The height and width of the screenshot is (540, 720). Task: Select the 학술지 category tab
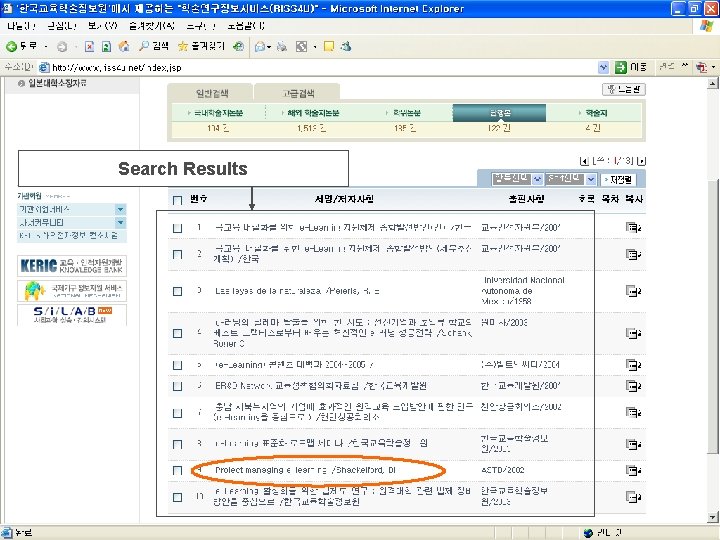(x=596, y=113)
